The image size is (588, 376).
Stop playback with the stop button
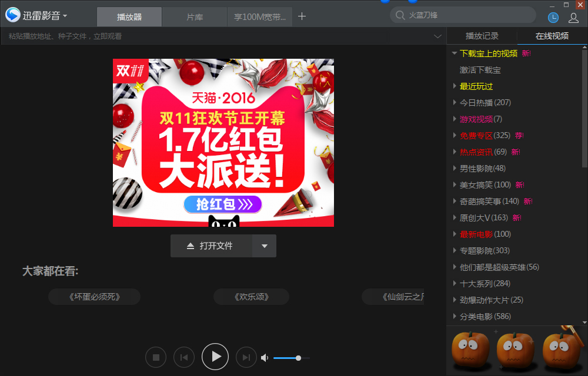156,358
